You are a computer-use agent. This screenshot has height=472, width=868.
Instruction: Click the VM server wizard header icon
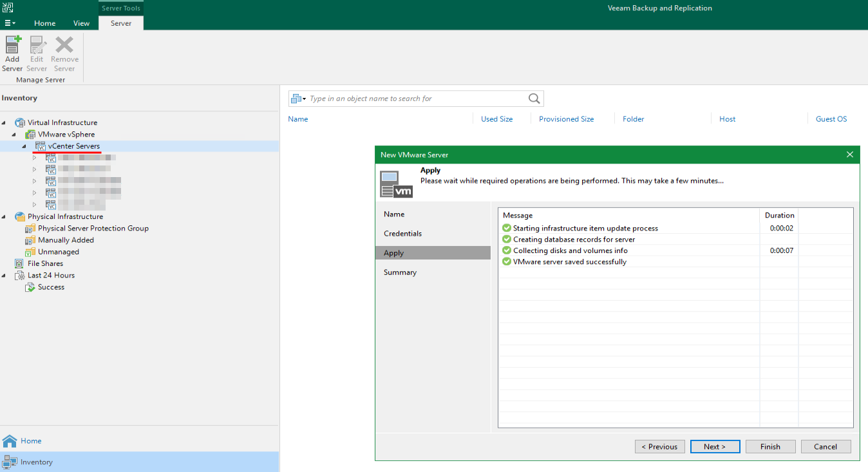click(x=396, y=184)
